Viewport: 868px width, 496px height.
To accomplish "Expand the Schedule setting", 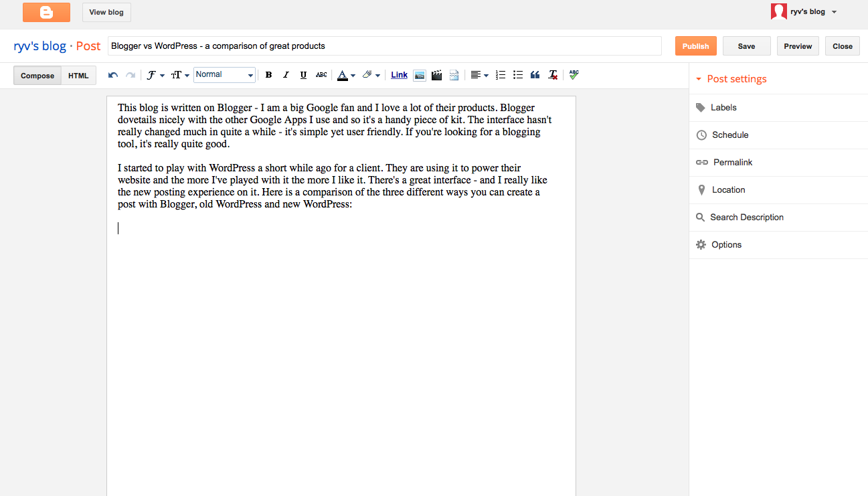I will (778, 135).
